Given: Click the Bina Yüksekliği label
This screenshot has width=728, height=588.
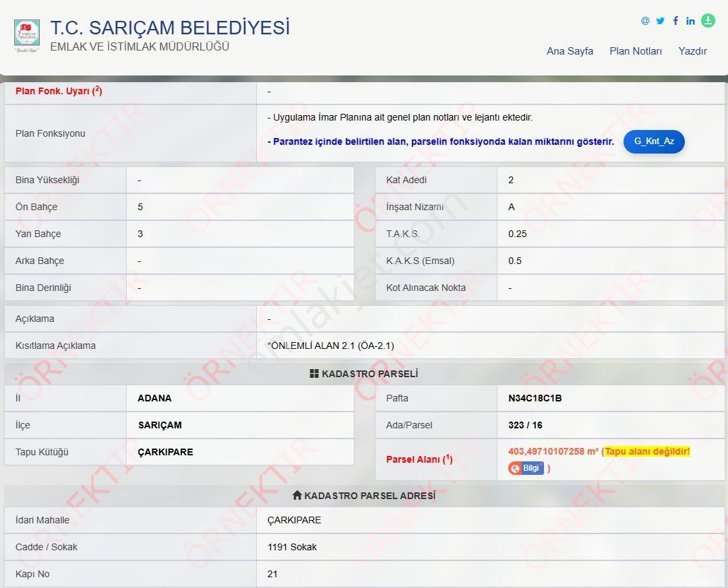Looking at the screenshot, I should click(47, 180).
